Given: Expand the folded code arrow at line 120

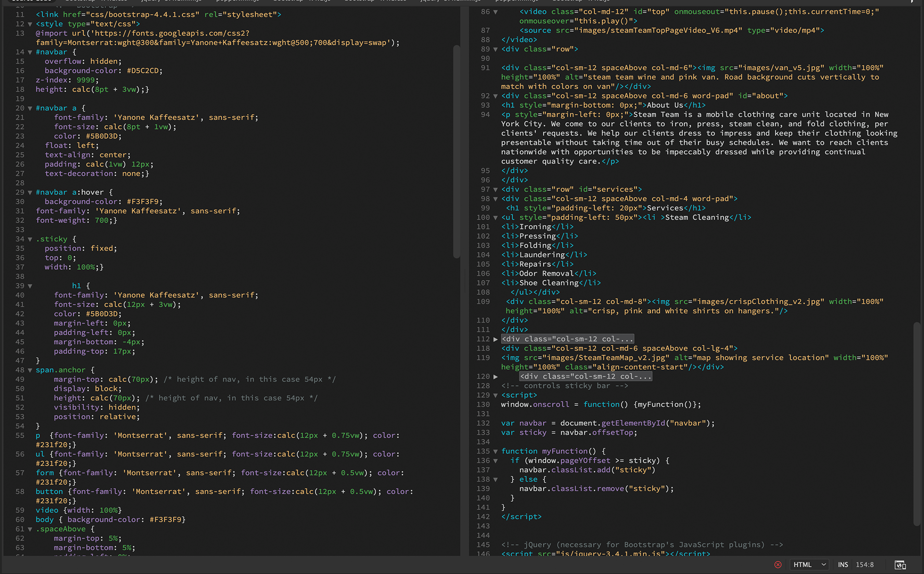Looking at the screenshot, I should [495, 377].
